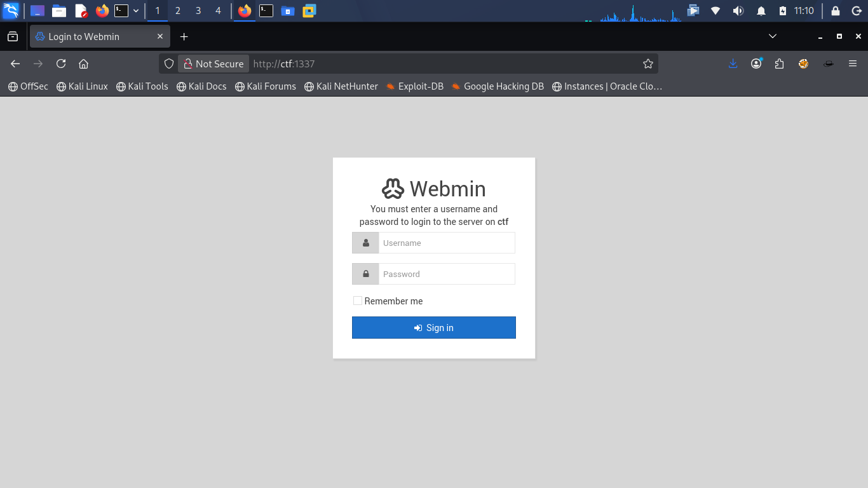
Task: Open the network status tray icon
Action: click(715, 10)
